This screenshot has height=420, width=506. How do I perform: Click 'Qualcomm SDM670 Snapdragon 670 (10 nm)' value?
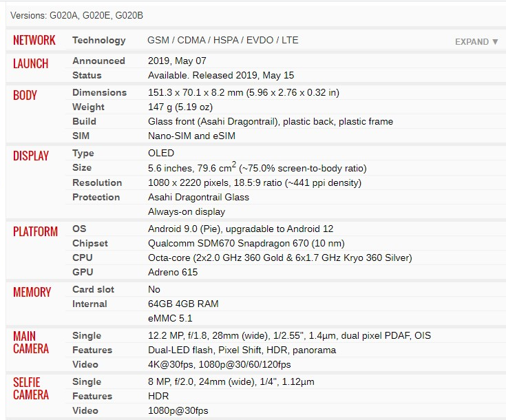point(246,244)
